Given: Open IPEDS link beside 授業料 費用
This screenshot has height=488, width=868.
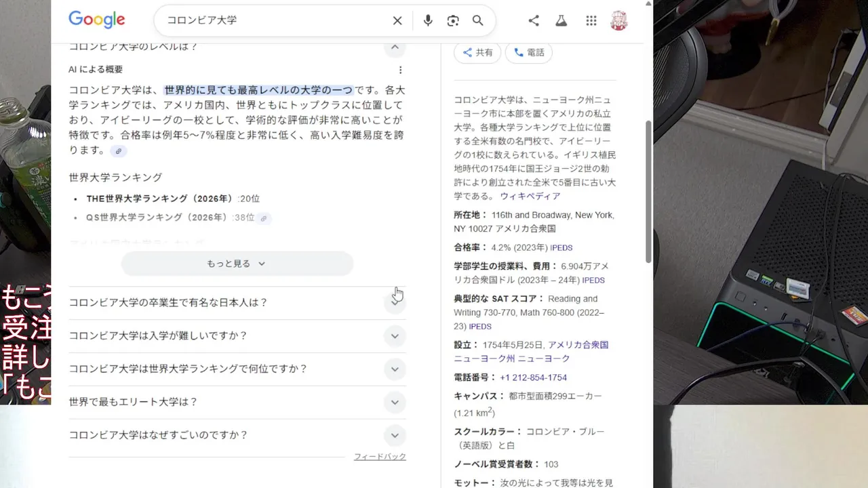Looking at the screenshot, I should [x=593, y=281].
